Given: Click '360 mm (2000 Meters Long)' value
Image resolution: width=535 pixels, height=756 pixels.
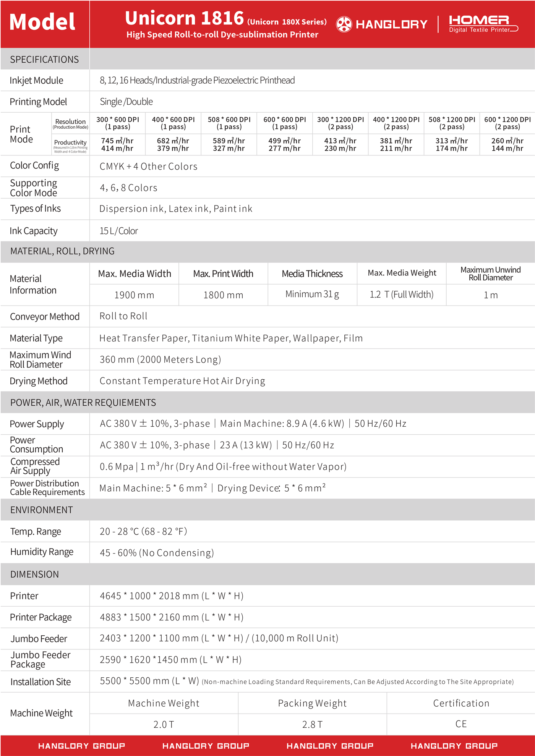Looking at the screenshot, I should tap(160, 359).
